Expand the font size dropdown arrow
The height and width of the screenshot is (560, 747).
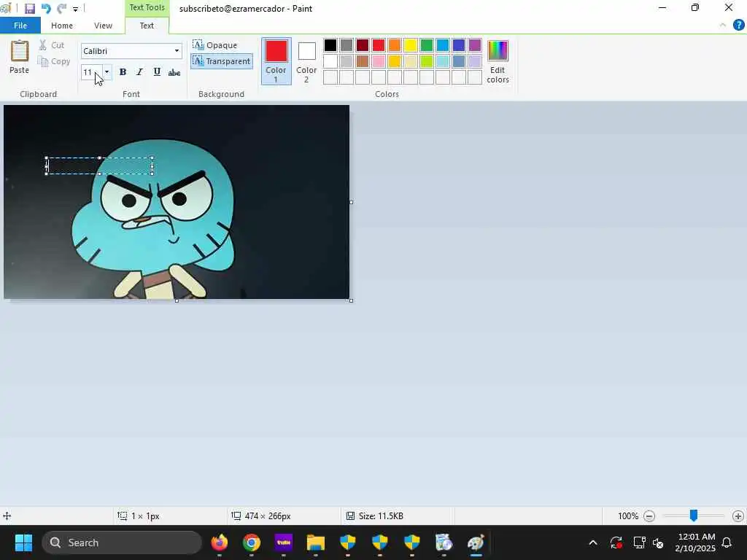coord(107,72)
